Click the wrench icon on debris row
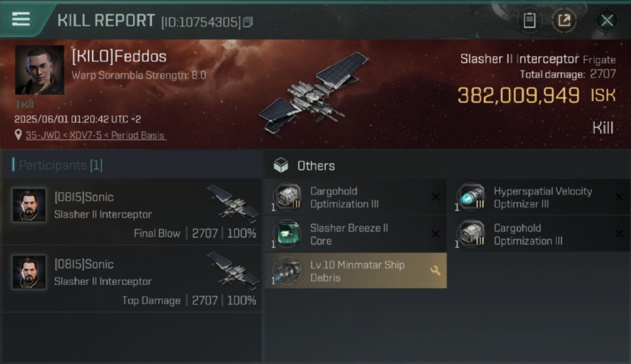The image size is (631, 364). pos(435,271)
